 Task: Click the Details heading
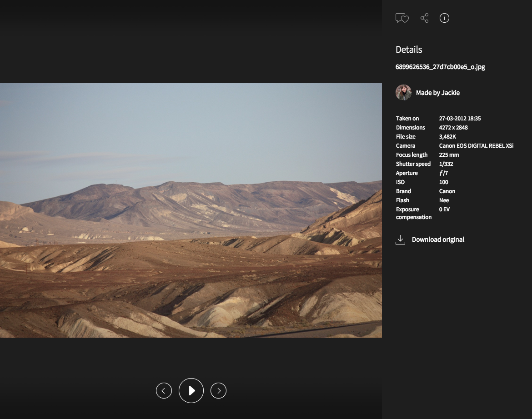409,50
